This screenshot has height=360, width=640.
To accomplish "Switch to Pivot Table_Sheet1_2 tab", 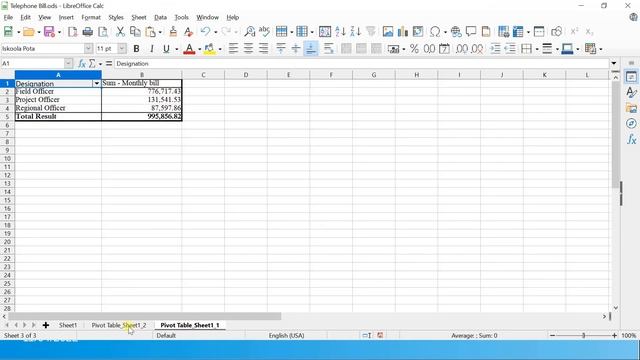I will click(x=119, y=325).
